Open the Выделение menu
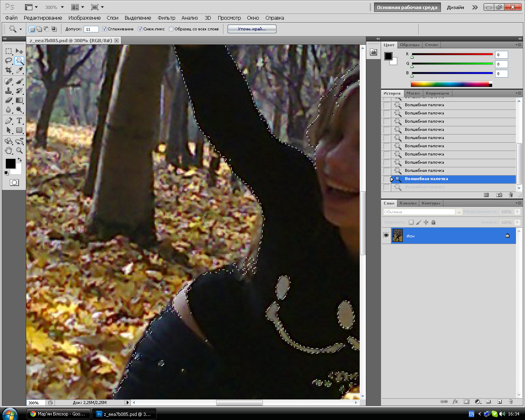Image resolution: width=525 pixels, height=420 pixels. coord(138,18)
